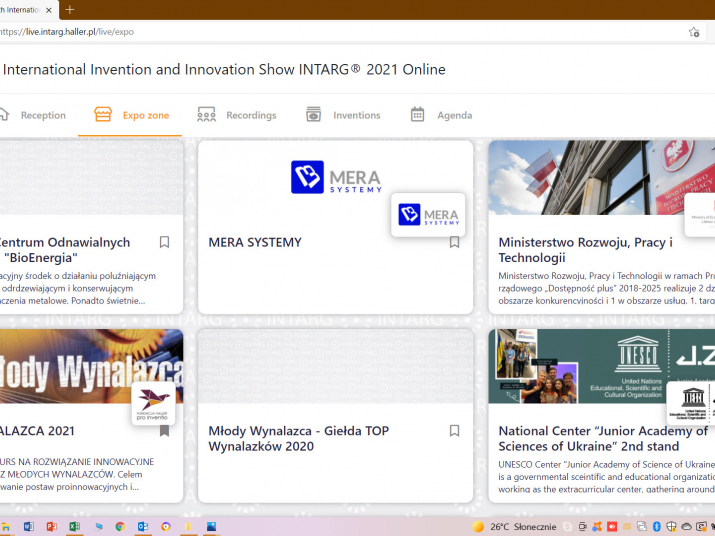Open MERA SYSTEMY exhibitor title link
715x536 pixels.
pyautogui.click(x=254, y=242)
